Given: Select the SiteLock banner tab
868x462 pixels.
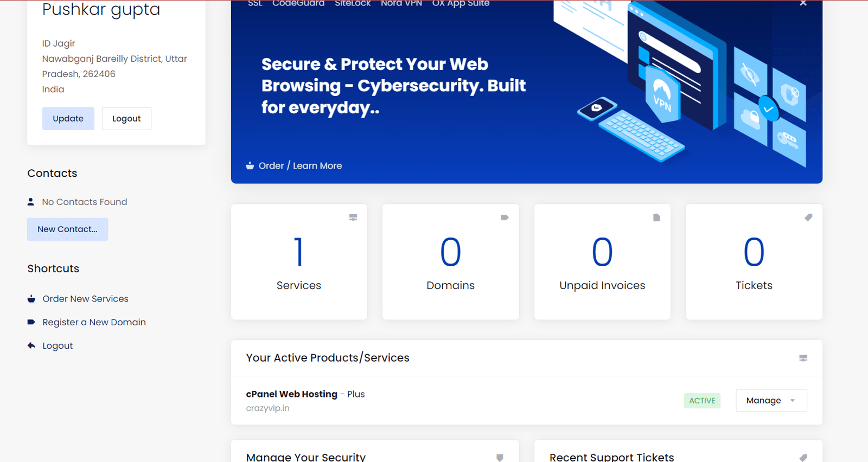Looking at the screenshot, I should pyautogui.click(x=353, y=4).
